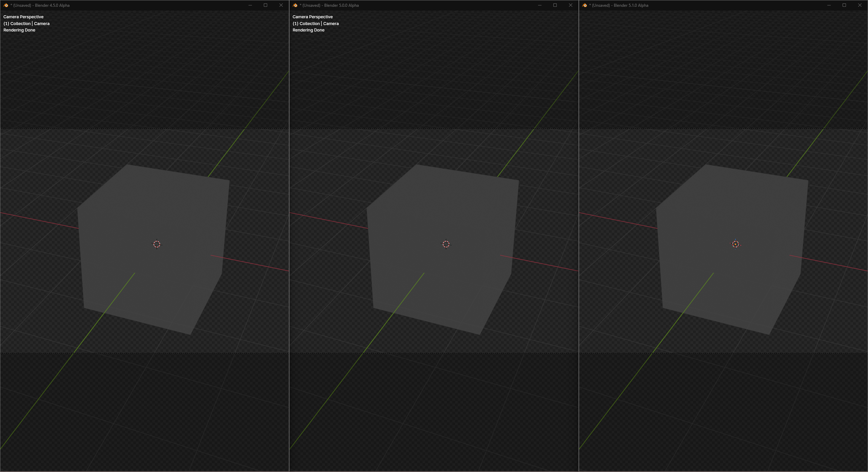Click 'Camera Perspective' text in the 5.0.0 window
The height and width of the screenshot is (472, 868).
click(313, 17)
